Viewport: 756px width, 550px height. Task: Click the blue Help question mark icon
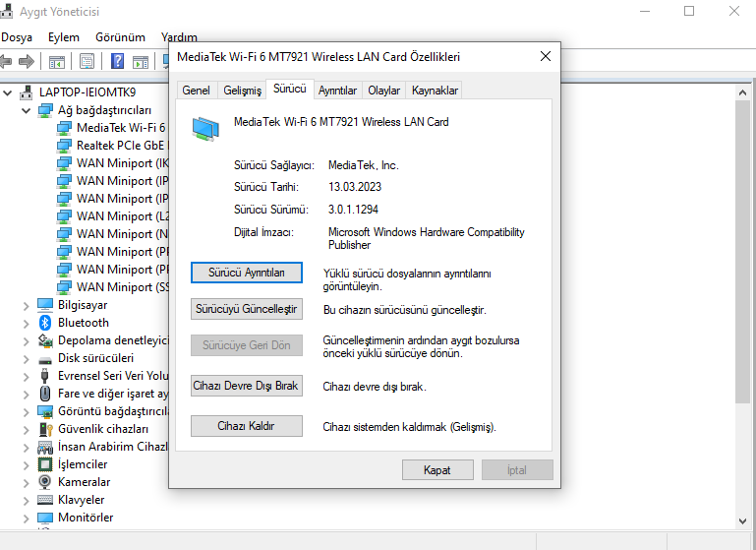point(117,61)
